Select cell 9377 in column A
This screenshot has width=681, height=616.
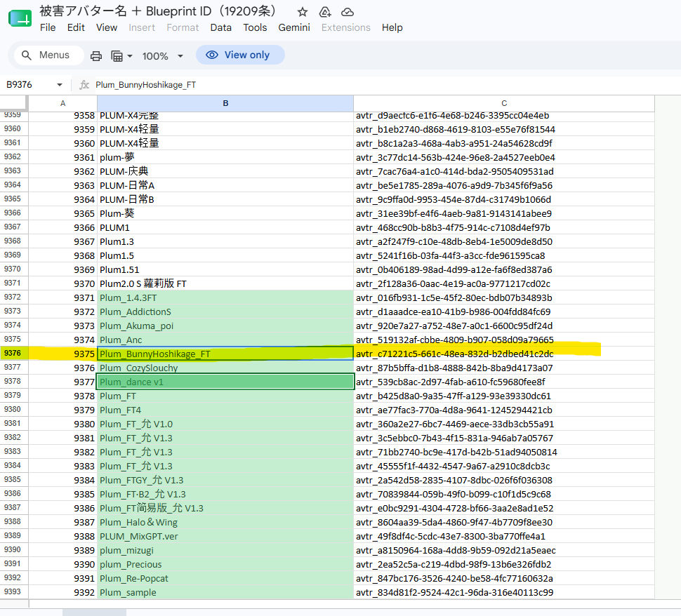pos(63,382)
